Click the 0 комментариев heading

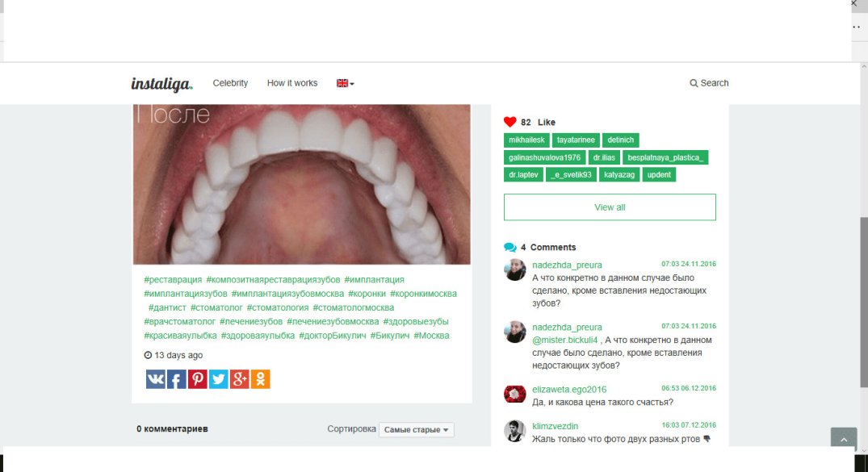(x=172, y=429)
